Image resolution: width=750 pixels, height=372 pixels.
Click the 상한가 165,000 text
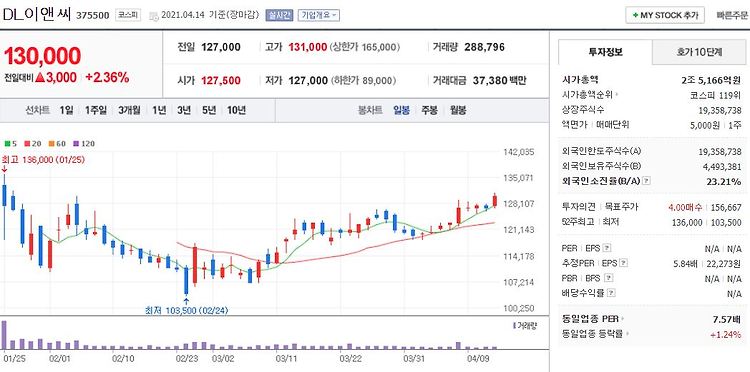point(365,47)
